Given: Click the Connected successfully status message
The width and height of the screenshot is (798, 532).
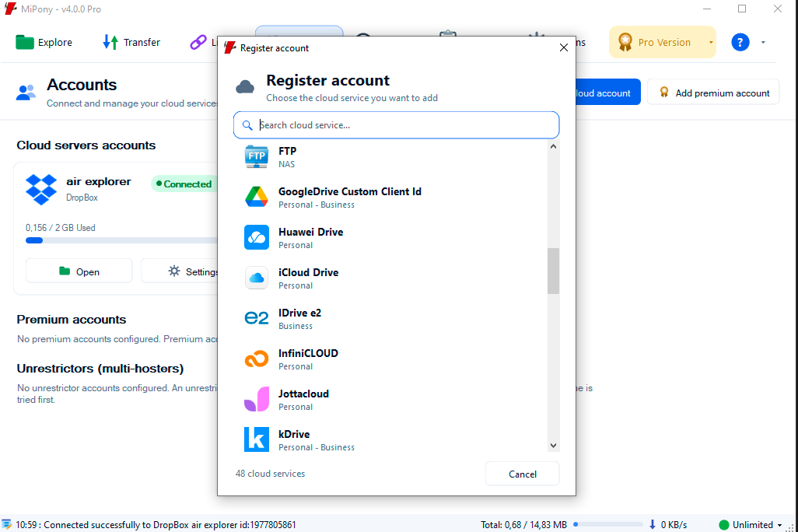Looking at the screenshot, I should [156, 524].
